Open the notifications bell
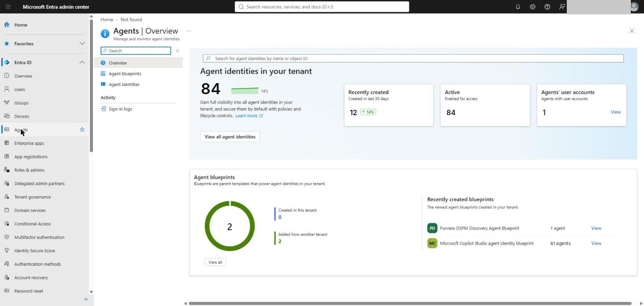Image resolution: width=644 pixels, height=306 pixels. 517,7
